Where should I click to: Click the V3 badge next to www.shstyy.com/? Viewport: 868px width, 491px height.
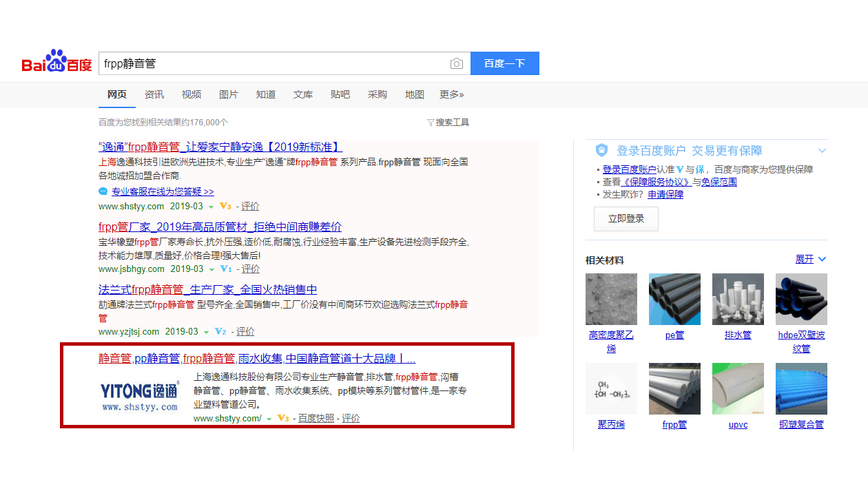(x=282, y=418)
